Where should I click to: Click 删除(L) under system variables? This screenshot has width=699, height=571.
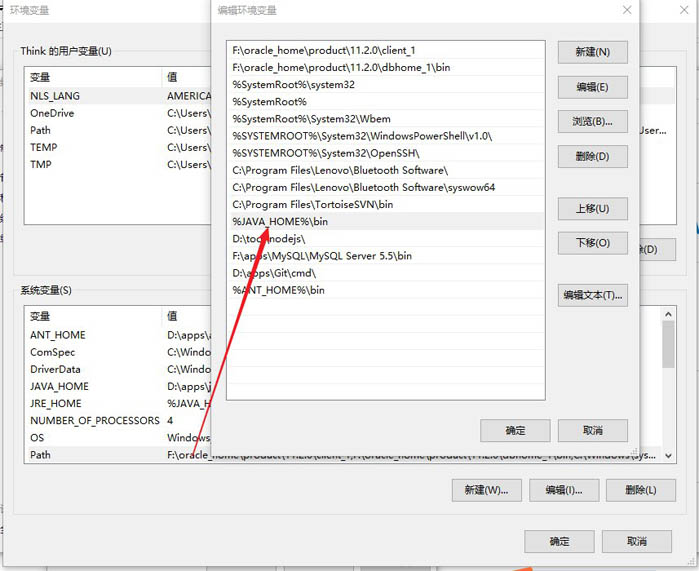tap(641, 490)
